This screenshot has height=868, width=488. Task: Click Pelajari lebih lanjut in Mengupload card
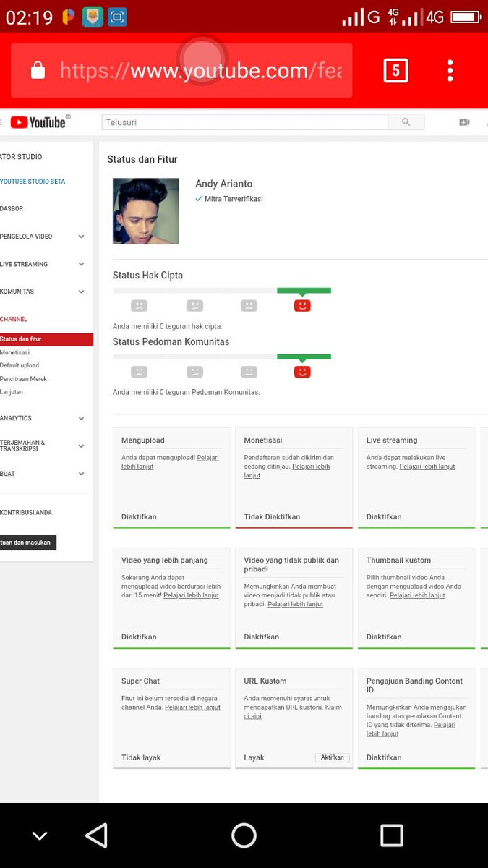[170, 462]
